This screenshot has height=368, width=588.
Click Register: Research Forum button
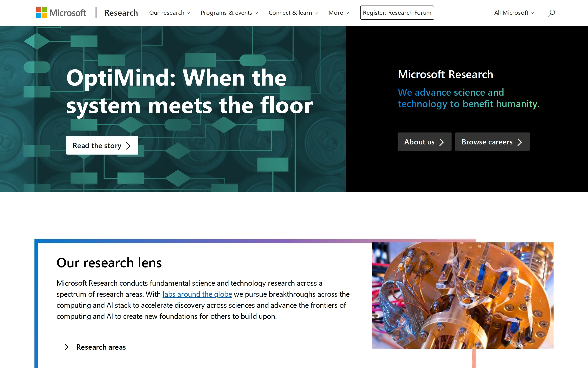(x=397, y=13)
